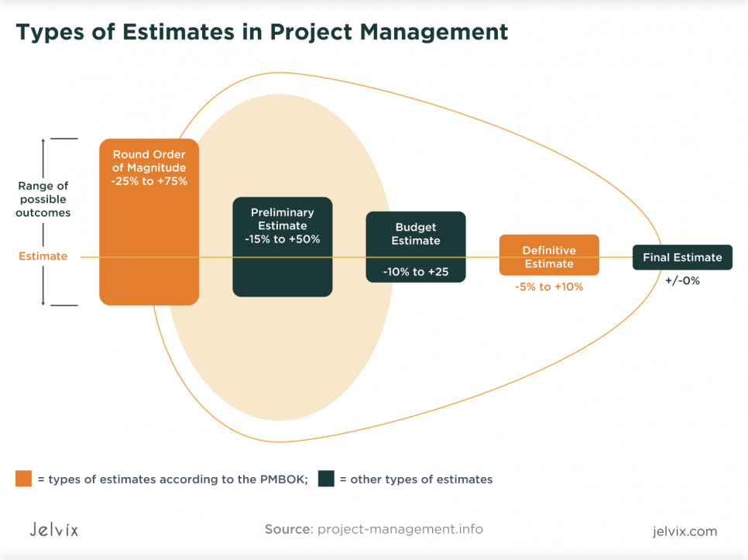Click the Final Estimate box

click(x=682, y=257)
